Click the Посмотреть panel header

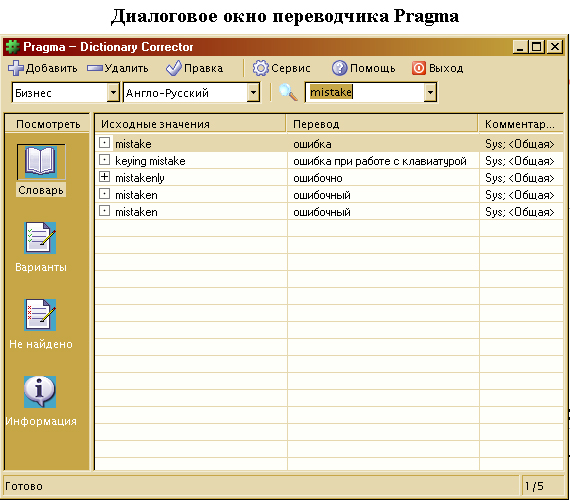[x=48, y=124]
